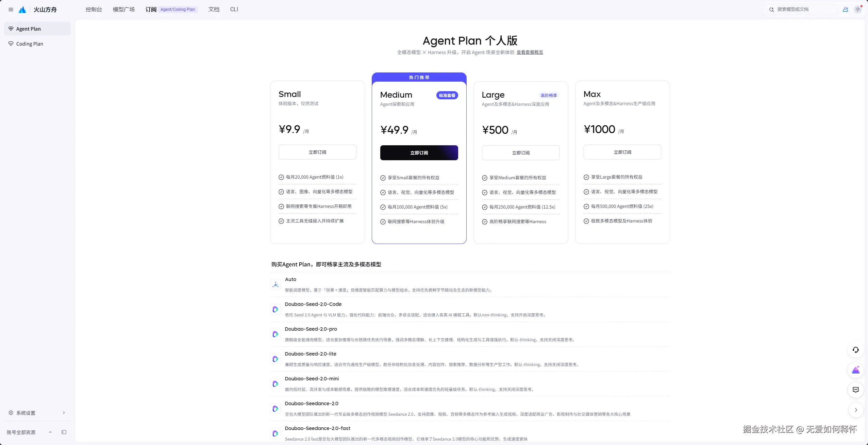Click the Doubao-Seed-2.0-mini model name
Viewport: 868px width, 445px height.
(312, 379)
